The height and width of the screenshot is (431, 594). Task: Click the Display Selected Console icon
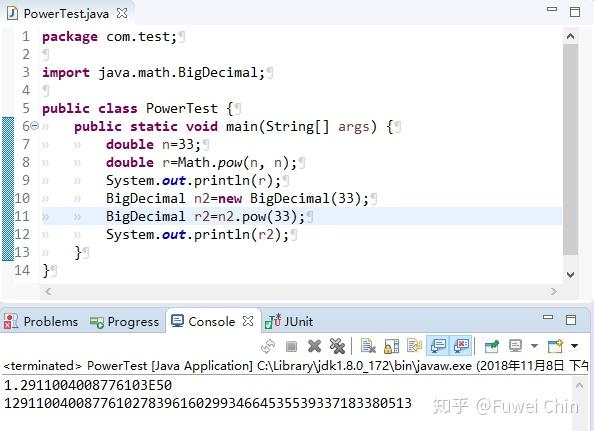click(x=515, y=346)
